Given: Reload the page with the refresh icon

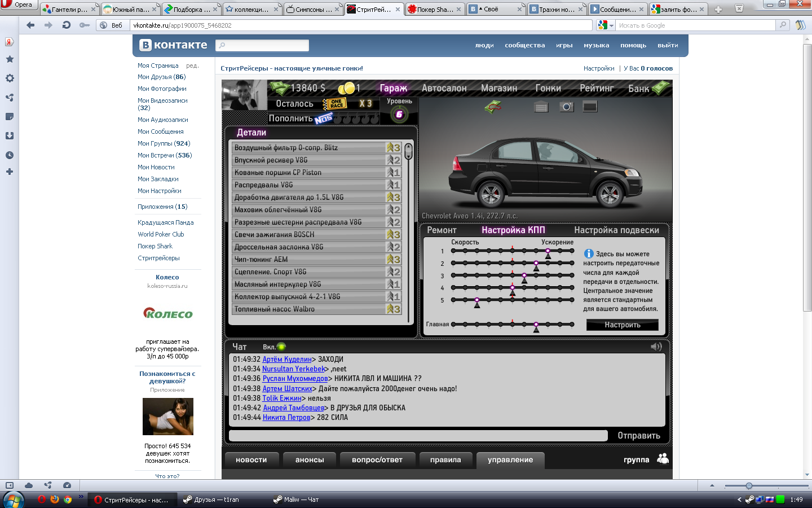Looking at the screenshot, I should (66, 25).
